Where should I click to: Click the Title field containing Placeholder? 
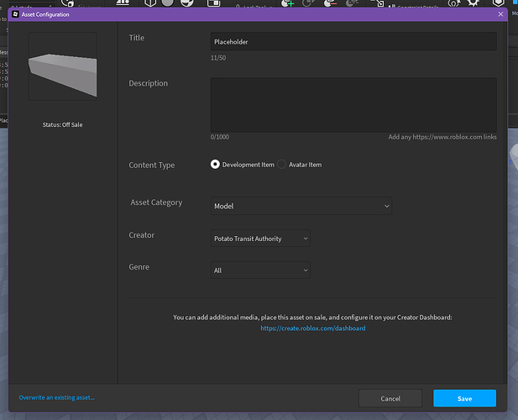coord(353,42)
